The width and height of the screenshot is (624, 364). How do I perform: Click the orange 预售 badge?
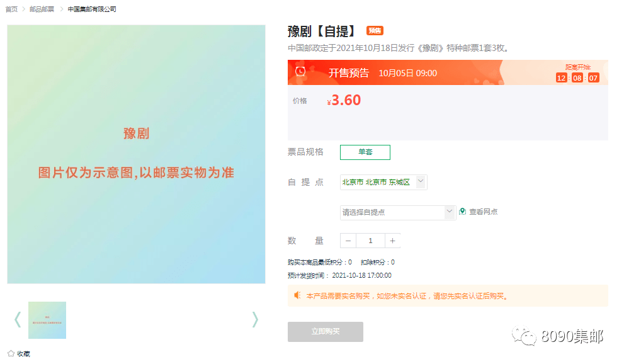pos(375,31)
